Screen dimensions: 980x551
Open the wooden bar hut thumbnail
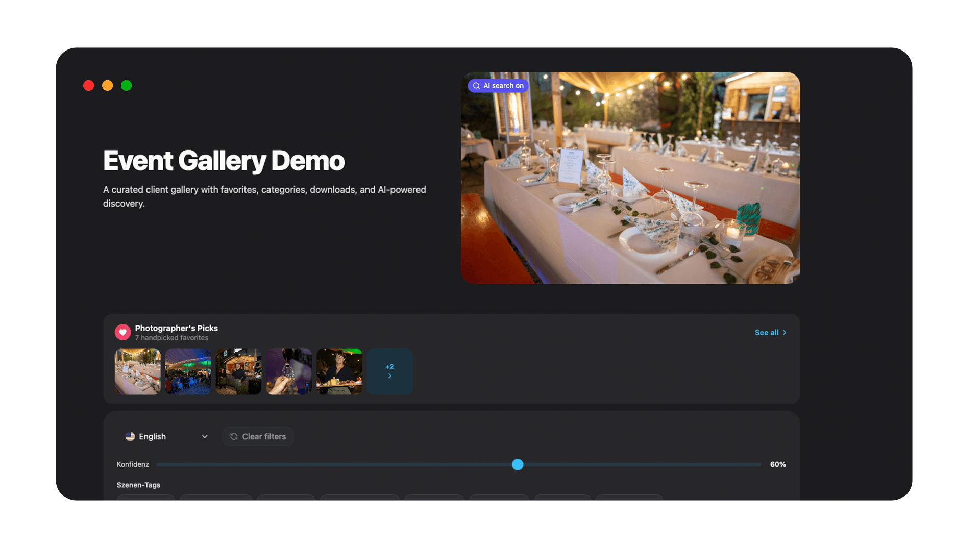238,371
